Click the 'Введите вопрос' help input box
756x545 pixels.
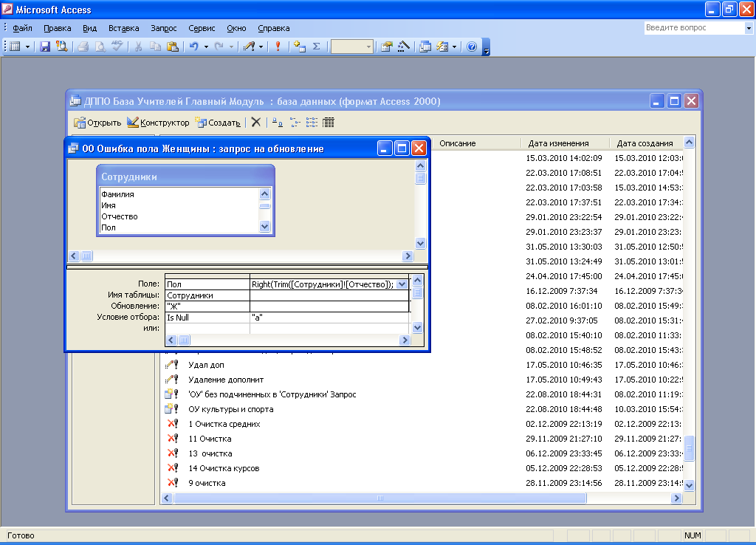695,28
